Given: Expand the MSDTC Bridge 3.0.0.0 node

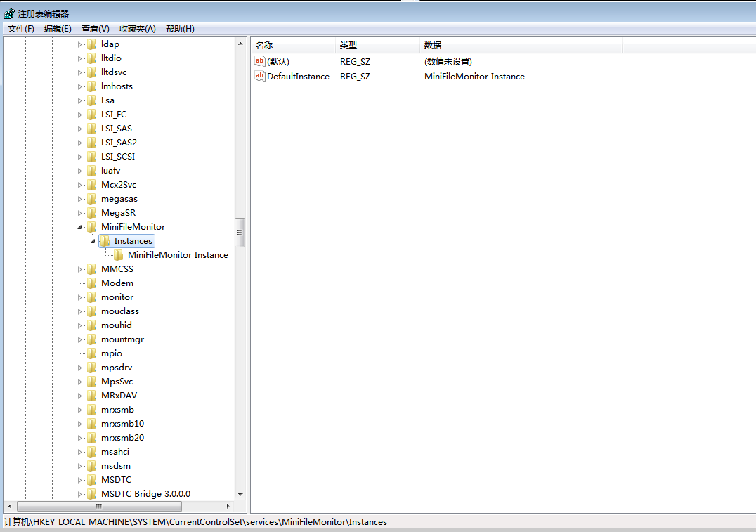Looking at the screenshot, I should [x=79, y=494].
